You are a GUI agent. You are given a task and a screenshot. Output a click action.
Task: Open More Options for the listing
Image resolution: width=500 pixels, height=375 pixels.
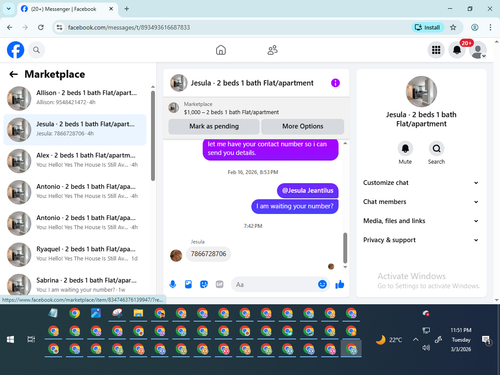coord(303,126)
